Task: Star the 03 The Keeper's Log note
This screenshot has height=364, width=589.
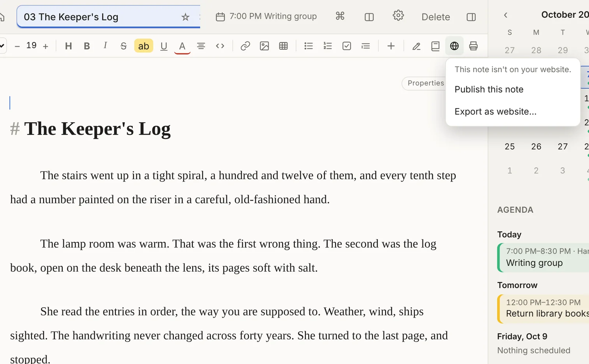Action: coord(186,17)
